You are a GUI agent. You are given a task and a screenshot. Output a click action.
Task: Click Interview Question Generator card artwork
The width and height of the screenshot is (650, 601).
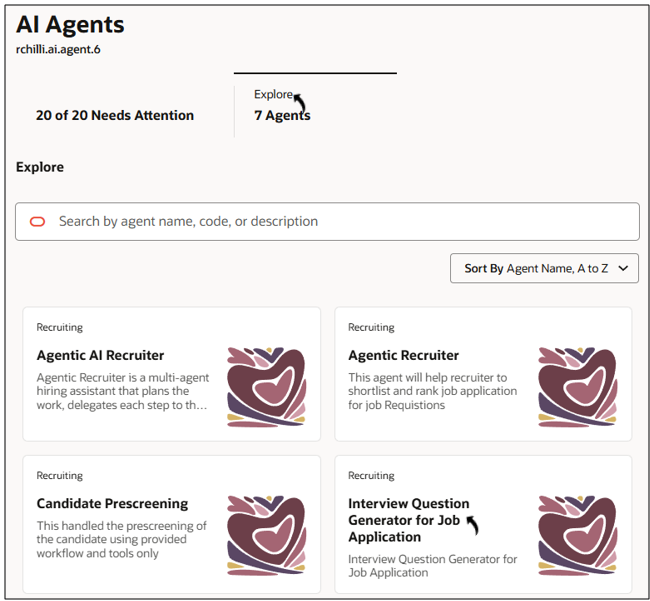[x=577, y=536]
